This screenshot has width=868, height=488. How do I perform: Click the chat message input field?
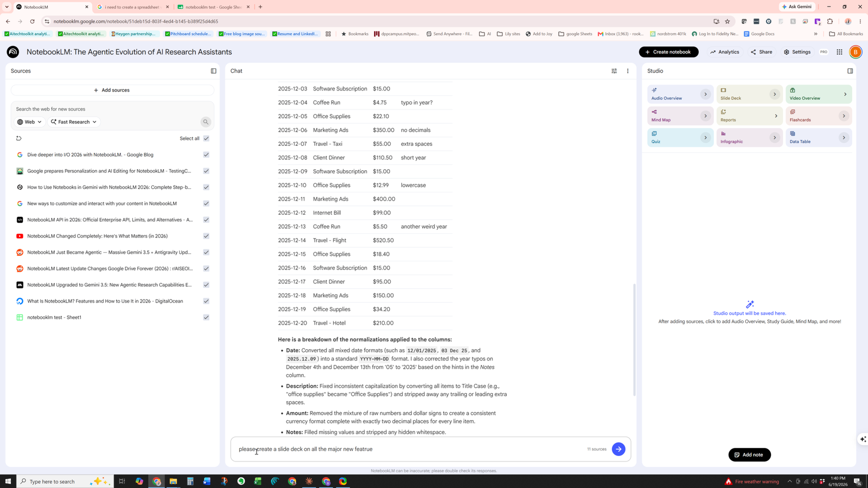coord(410,449)
